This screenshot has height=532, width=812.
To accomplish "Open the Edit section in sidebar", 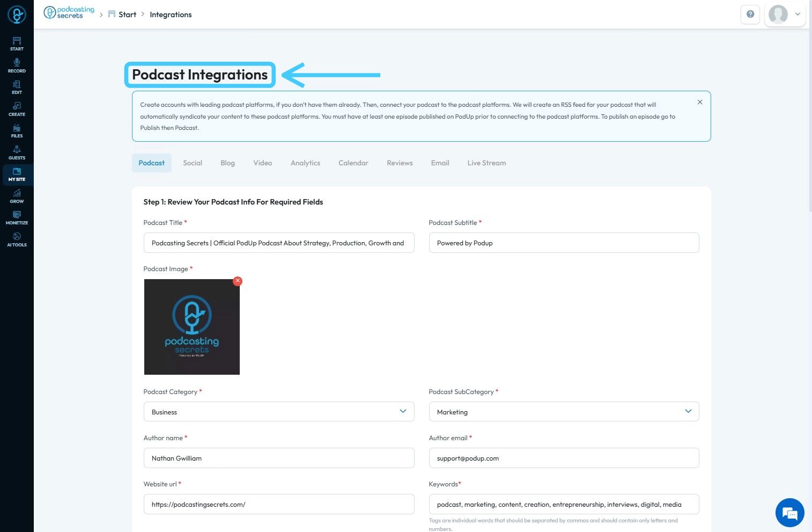I will coord(17,88).
